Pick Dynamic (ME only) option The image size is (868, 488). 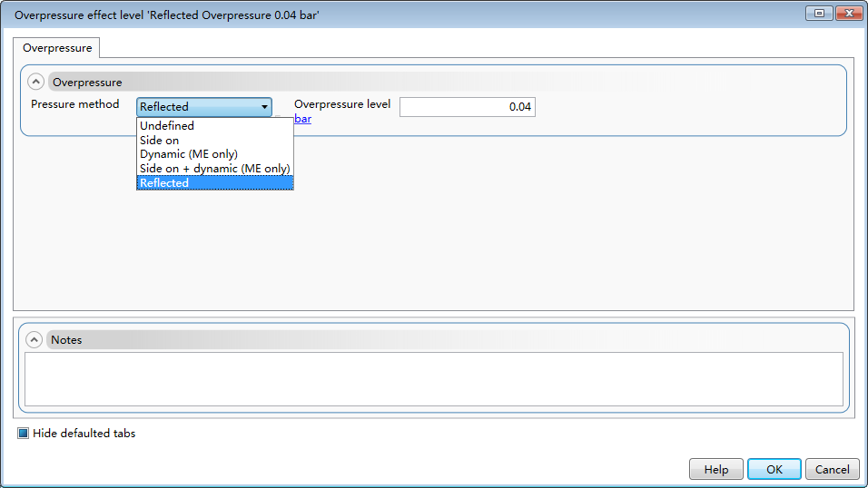(x=215, y=154)
